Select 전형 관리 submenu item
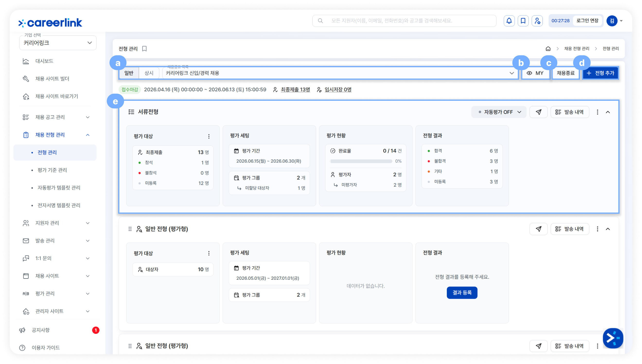The height and width of the screenshot is (364, 642). click(55, 152)
